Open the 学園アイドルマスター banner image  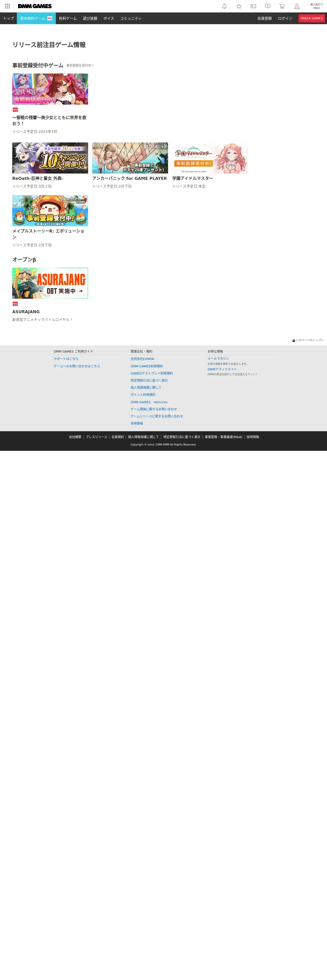pos(210,158)
